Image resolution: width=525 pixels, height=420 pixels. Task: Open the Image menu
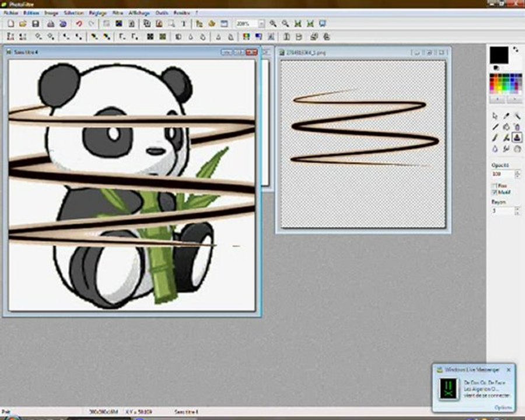pos(51,13)
